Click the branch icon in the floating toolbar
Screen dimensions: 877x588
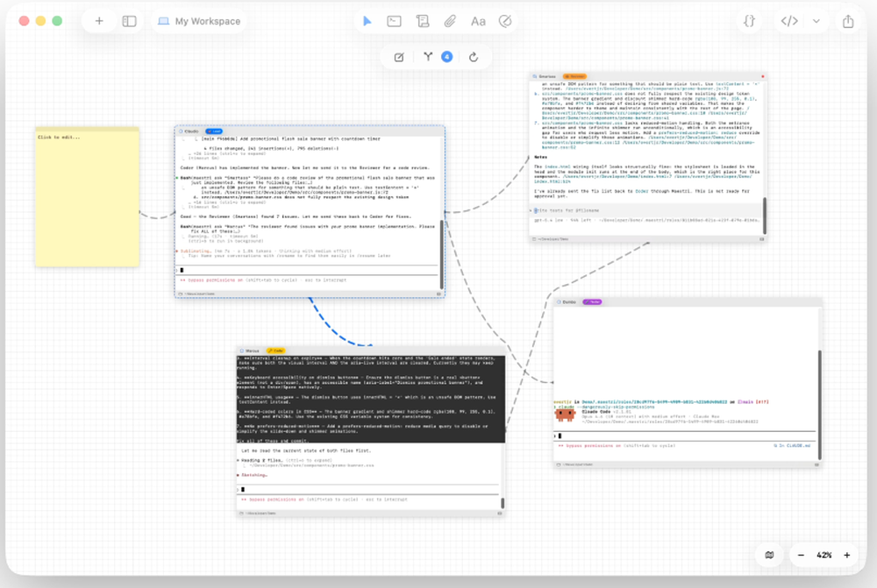tap(428, 57)
